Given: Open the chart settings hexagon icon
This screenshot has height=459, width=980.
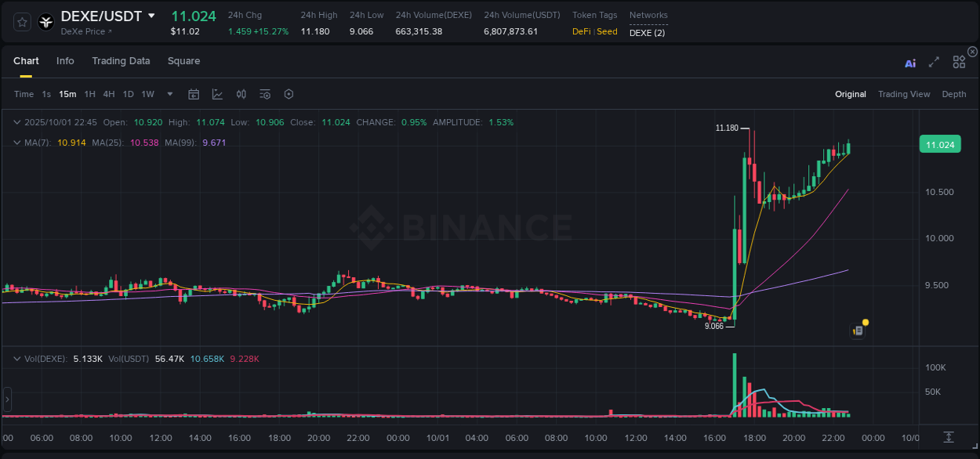Looking at the screenshot, I should 288,93.
